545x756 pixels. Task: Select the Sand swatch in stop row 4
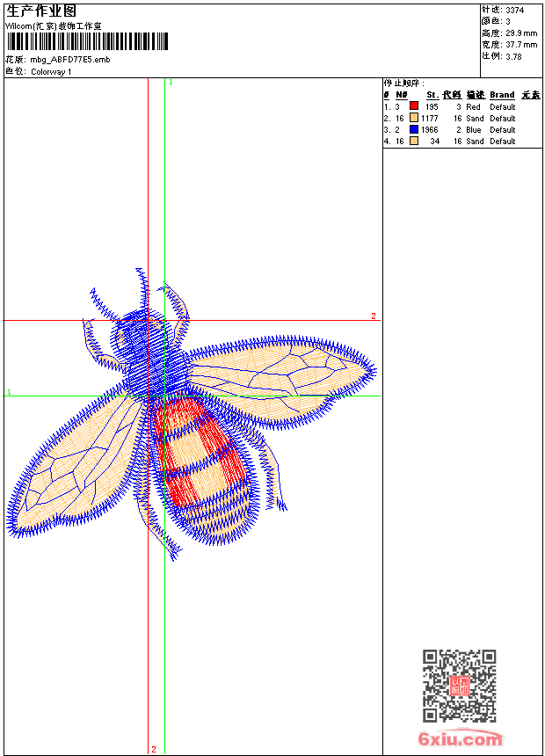(x=414, y=141)
